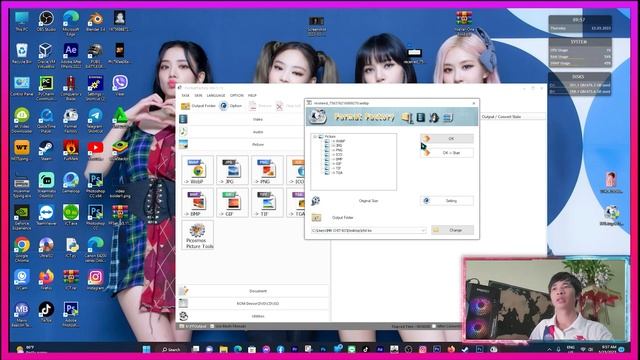This screenshot has width=640, height=360.
Task: Open Telegram desktop shortcut
Action: point(96,120)
